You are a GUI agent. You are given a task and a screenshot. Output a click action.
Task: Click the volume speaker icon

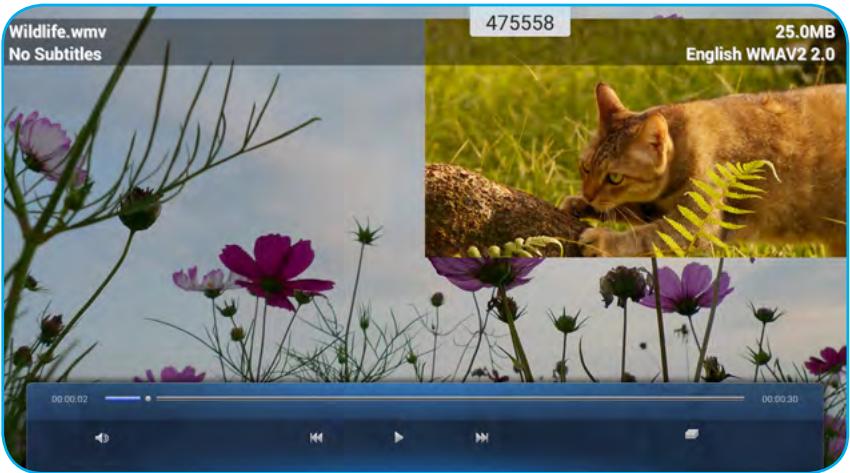pyautogui.click(x=102, y=437)
